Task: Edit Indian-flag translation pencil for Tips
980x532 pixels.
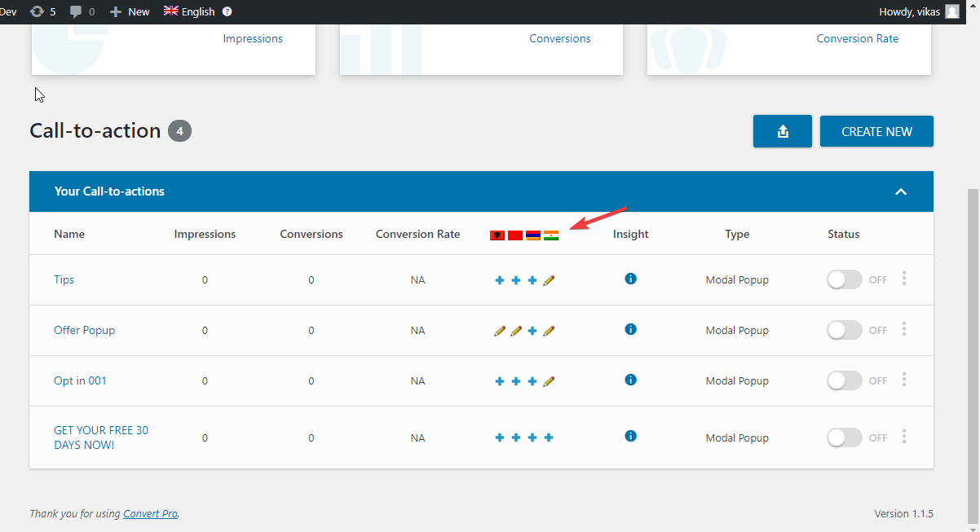Action: click(549, 280)
